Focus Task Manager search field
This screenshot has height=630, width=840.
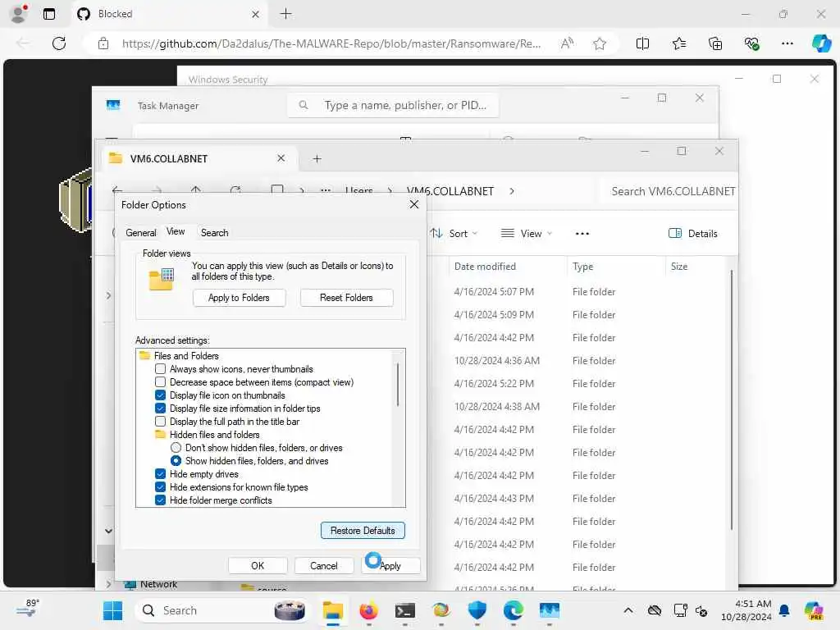pyautogui.click(x=393, y=105)
